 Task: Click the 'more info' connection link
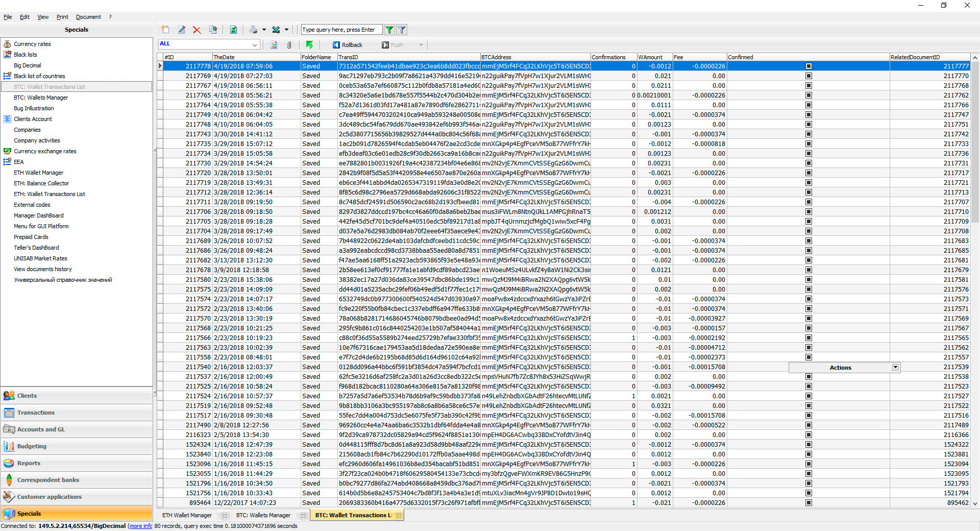tap(140, 526)
